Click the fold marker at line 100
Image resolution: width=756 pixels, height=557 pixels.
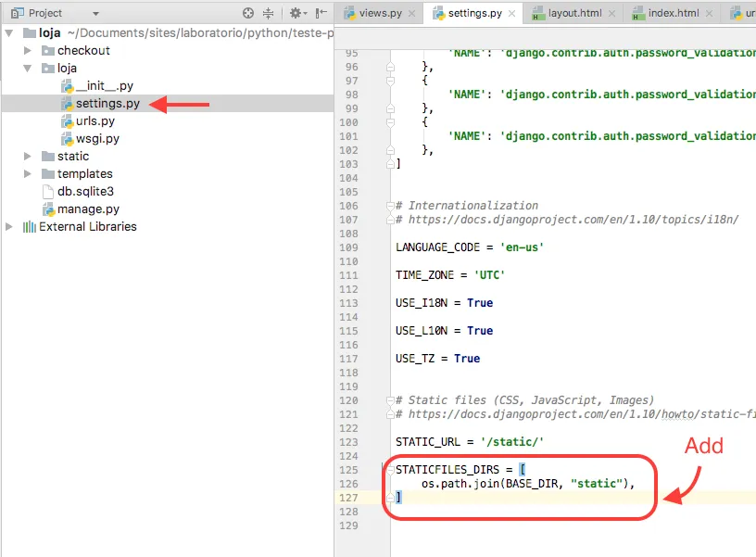(x=391, y=122)
